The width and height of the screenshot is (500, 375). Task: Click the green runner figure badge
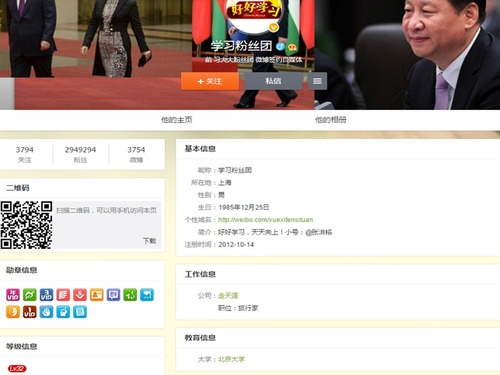[x=130, y=295]
